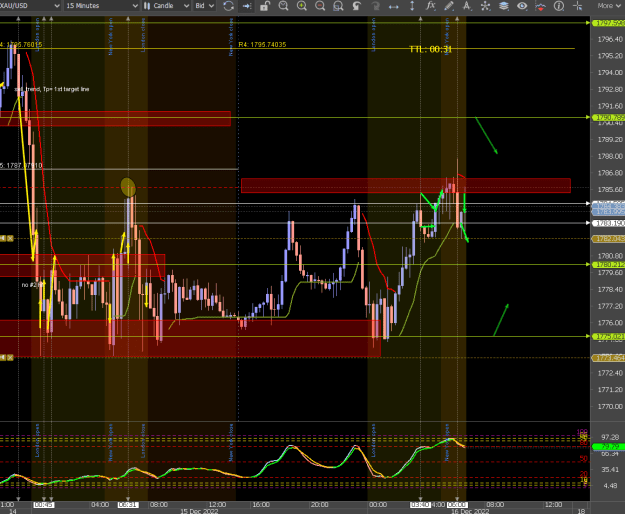Image resolution: width=625 pixels, height=514 pixels.
Task: Expand the More toolbar menu
Action: pos(608,6)
